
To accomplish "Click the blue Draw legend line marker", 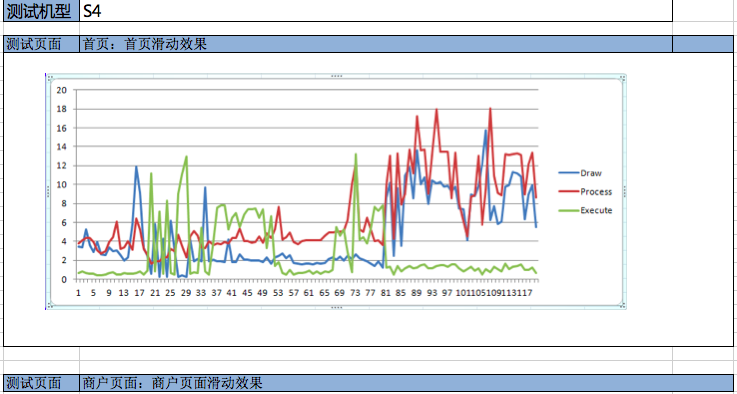I will pos(568,173).
